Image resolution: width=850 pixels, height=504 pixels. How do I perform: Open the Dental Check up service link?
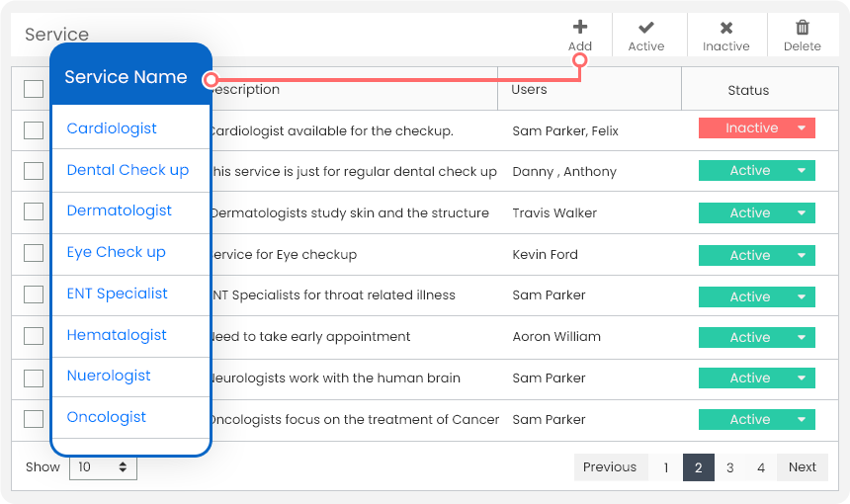[127, 170]
